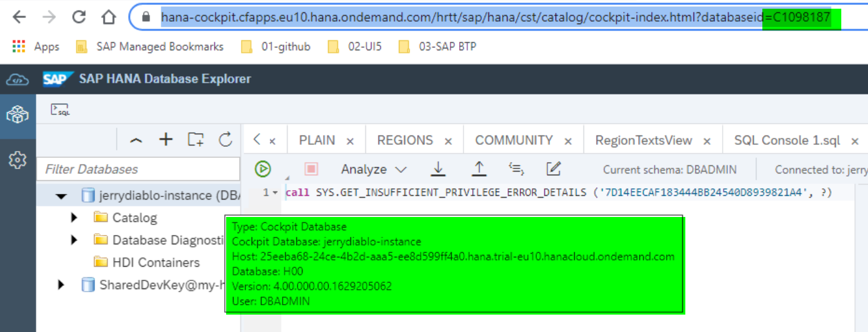Open the settings gear in the sidebar
Screen dimensions: 868x332
(17, 160)
